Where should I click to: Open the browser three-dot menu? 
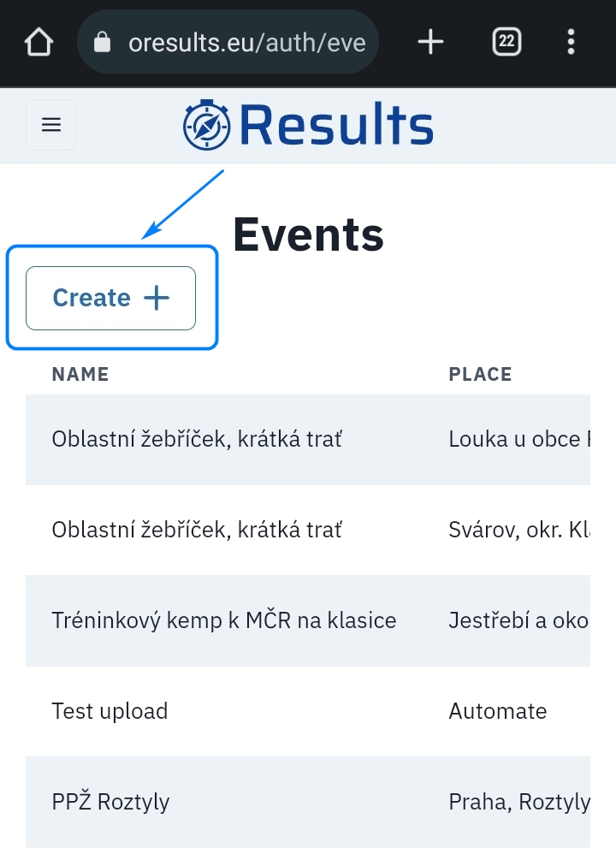click(571, 42)
